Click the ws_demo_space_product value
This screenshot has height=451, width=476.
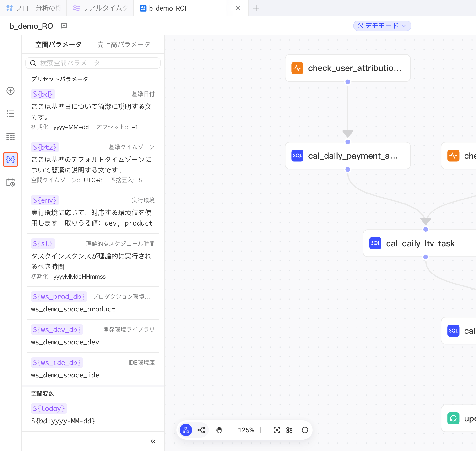pyautogui.click(x=73, y=309)
